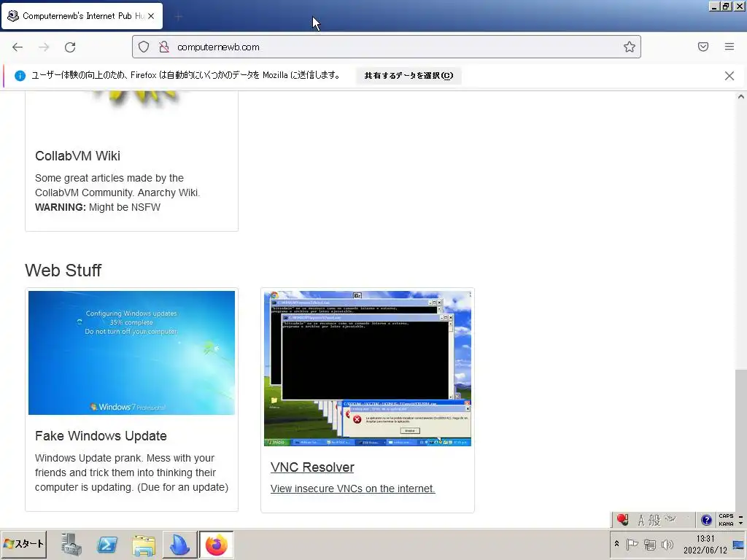
Task: Toggle the CAPS indicator in language bar
Action: [x=726, y=516]
